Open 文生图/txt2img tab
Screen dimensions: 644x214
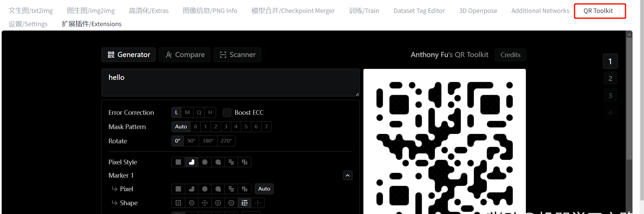pyautogui.click(x=31, y=11)
